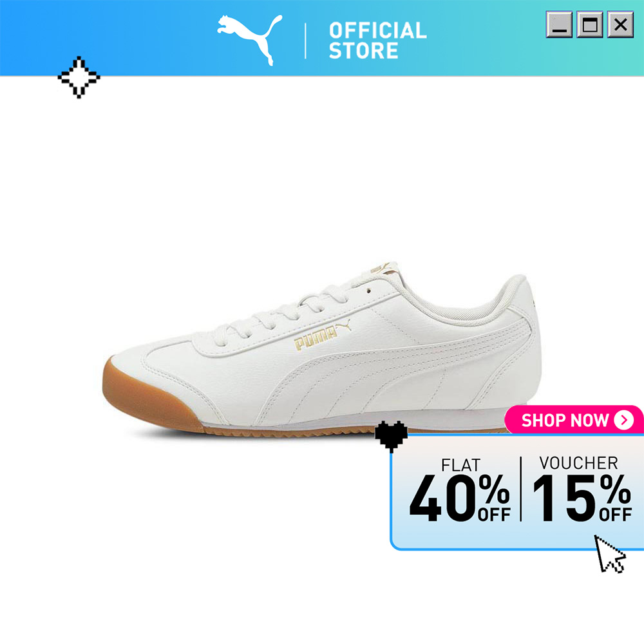Screen dimensions: 644x644
Task: Select the FLAT 40% OFF offer
Action: pos(460,490)
